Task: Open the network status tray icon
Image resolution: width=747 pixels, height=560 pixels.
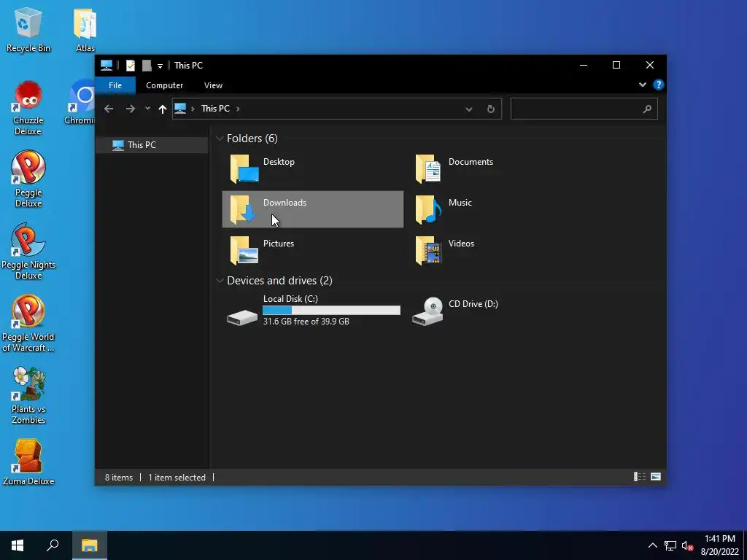Action: 670,545
